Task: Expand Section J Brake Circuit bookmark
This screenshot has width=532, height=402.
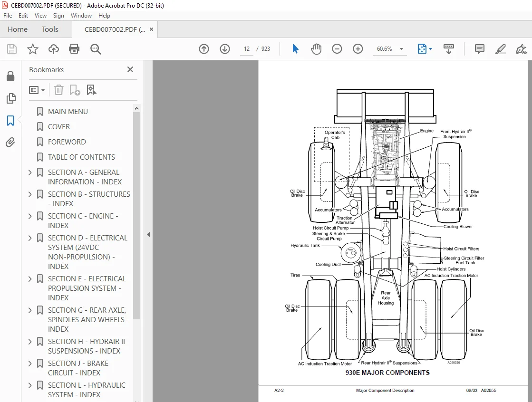Action: pyautogui.click(x=30, y=364)
